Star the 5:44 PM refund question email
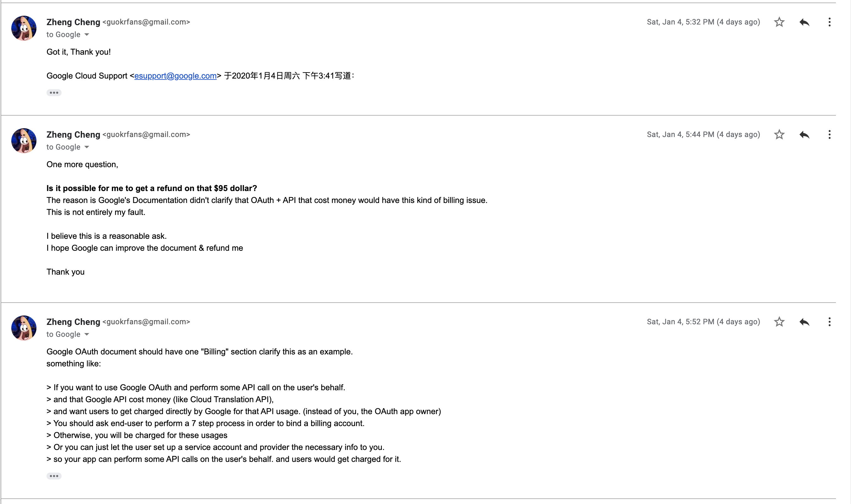 (779, 134)
